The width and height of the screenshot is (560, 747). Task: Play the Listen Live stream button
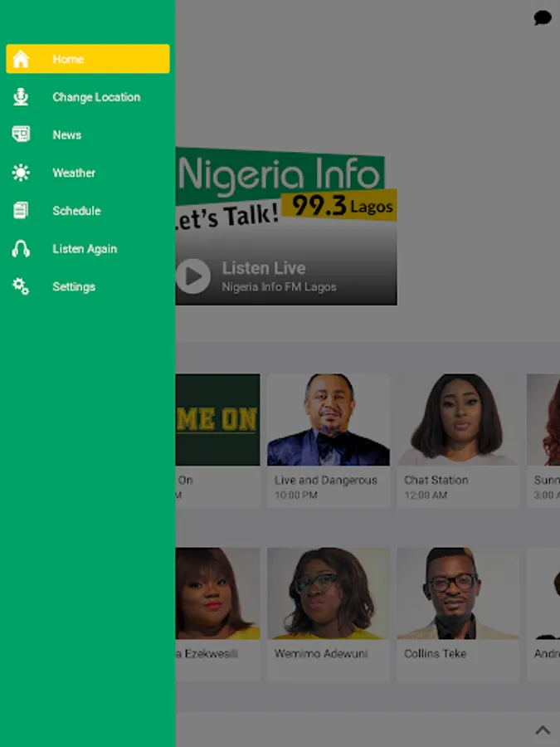(193, 276)
